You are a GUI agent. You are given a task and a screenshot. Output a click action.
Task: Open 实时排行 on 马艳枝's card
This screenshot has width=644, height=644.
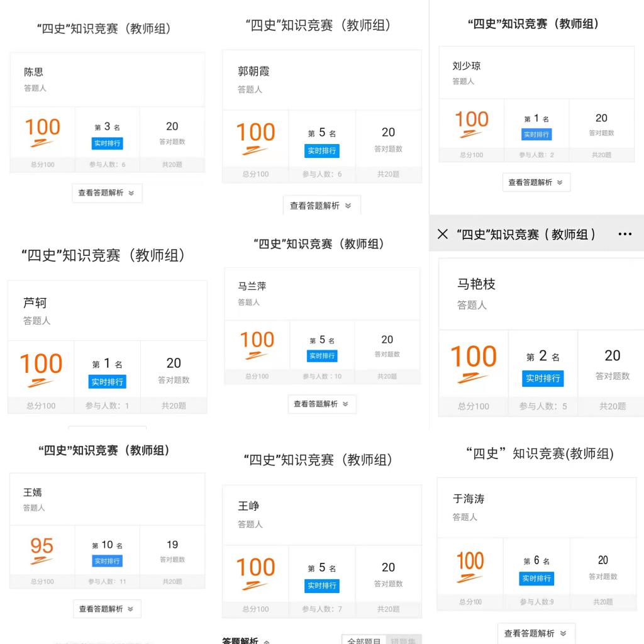coord(543,378)
